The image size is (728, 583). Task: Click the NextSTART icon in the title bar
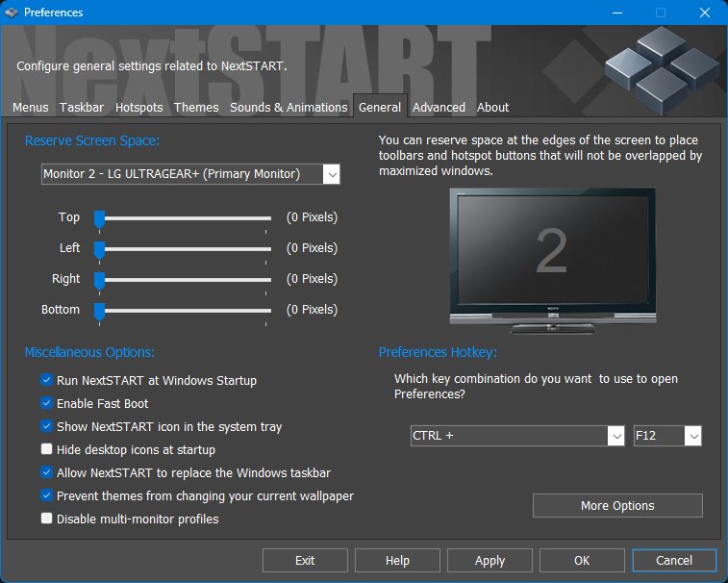click(x=12, y=13)
